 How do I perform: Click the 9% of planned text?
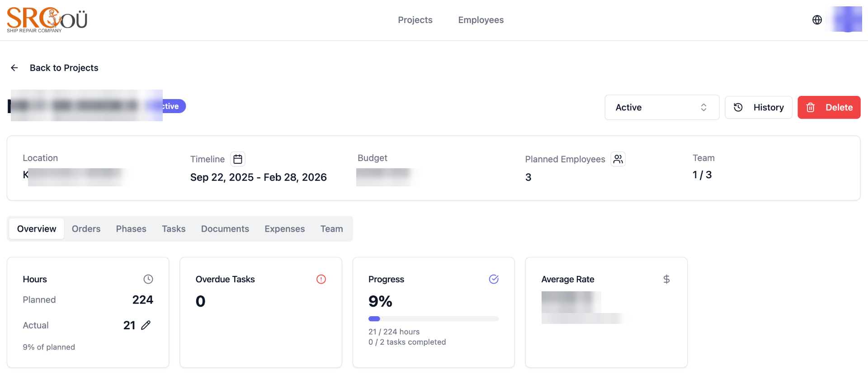click(49, 347)
